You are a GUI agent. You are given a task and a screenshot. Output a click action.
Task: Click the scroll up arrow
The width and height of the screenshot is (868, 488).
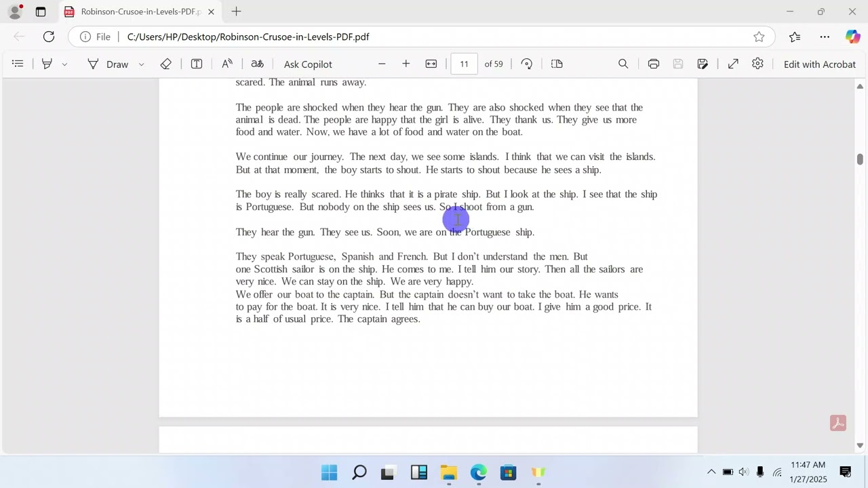pos(860,86)
